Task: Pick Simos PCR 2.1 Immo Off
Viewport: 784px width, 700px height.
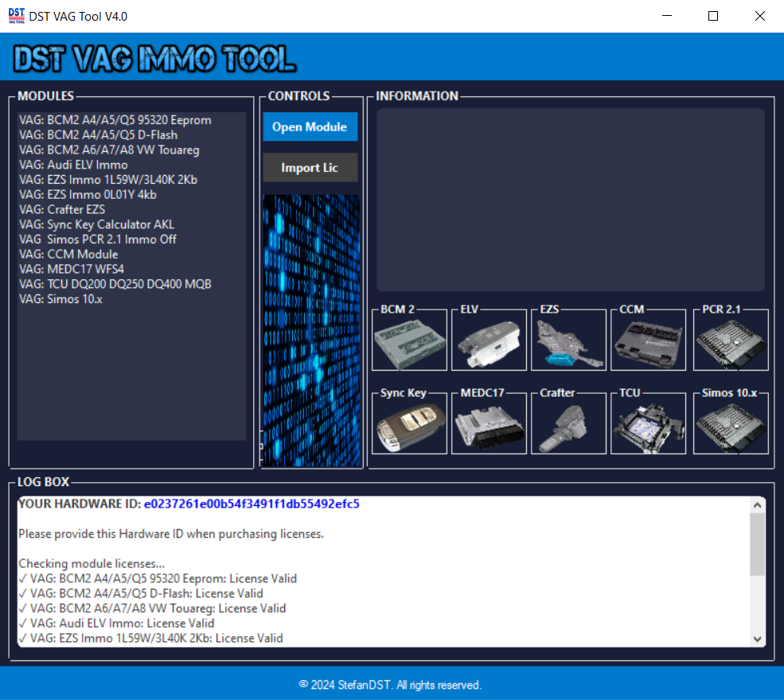Action: 98,239
